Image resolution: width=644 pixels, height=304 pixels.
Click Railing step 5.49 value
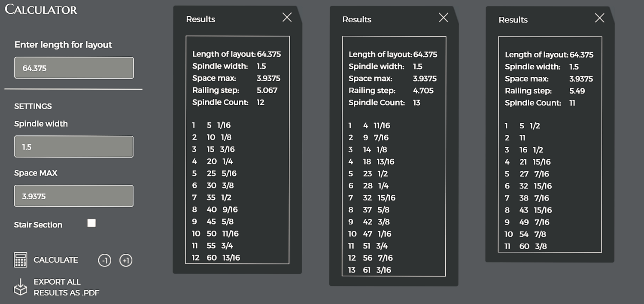click(x=577, y=91)
